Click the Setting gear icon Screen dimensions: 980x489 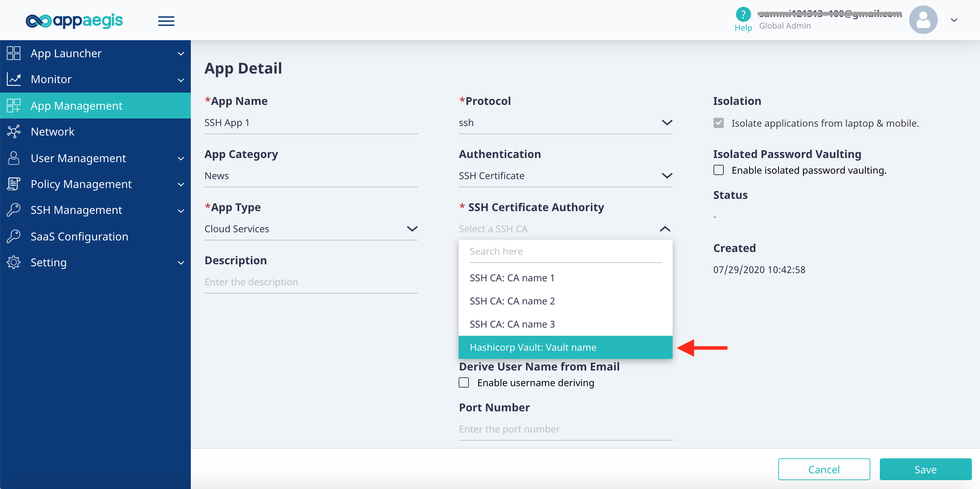click(14, 262)
